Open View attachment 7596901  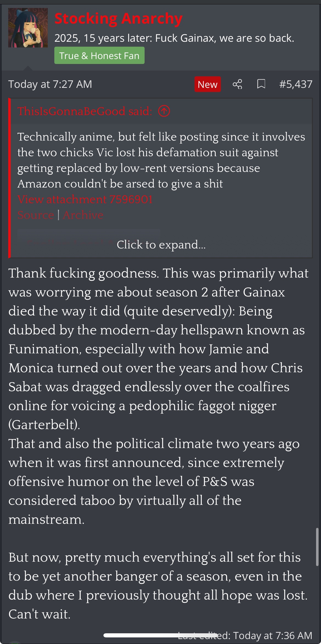coord(85,199)
